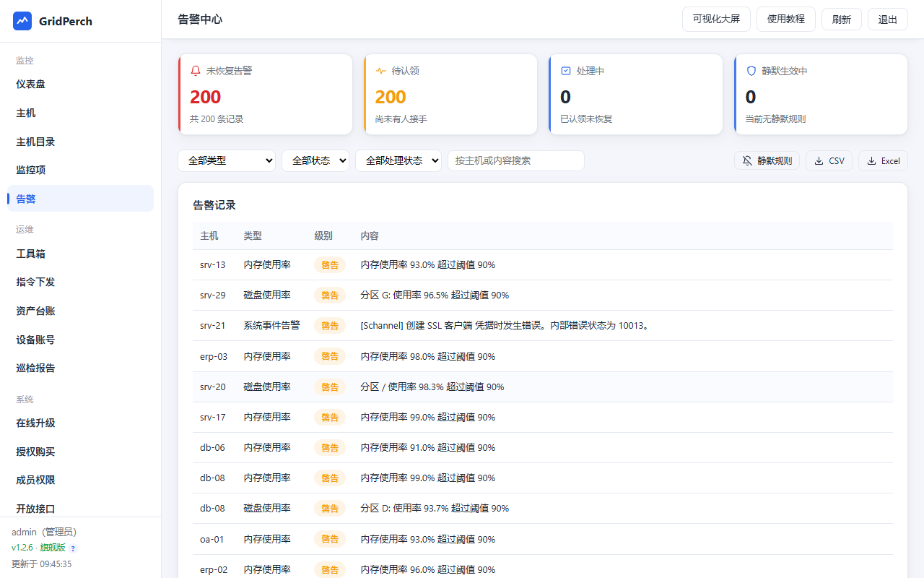
Task: Click the 刷新 button
Action: (x=842, y=19)
